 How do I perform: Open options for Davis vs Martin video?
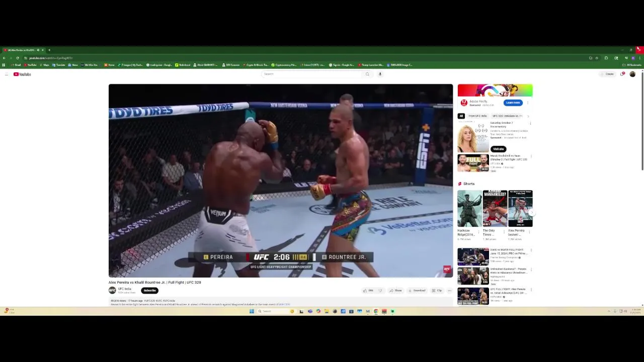[x=531, y=250]
